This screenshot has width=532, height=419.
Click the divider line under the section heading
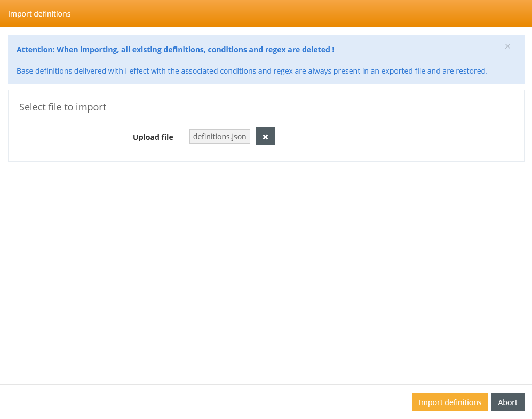coord(266,117)
